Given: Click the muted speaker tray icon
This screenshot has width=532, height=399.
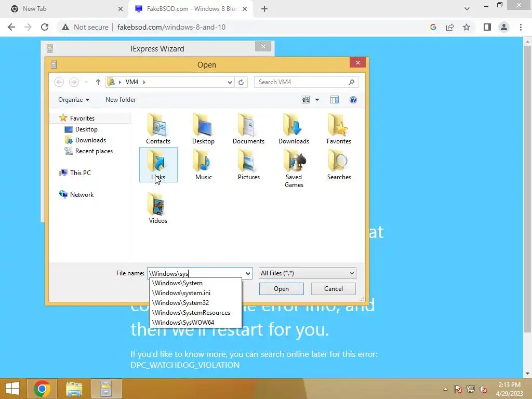Looking at the screenshot, I should pos(483,389).
